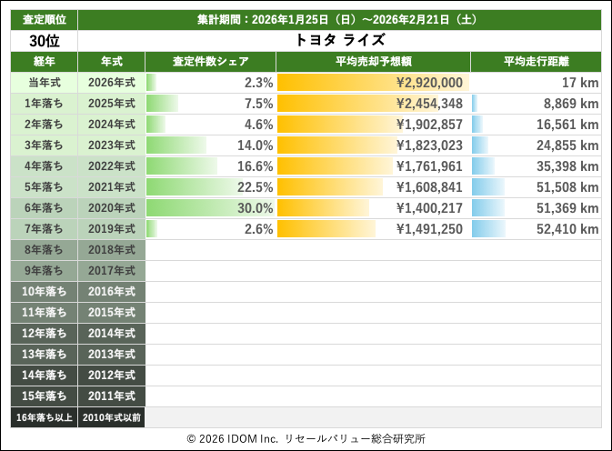Click the 経年 column header
This screenshot has width=612, height=451.
tap(43, 61)
